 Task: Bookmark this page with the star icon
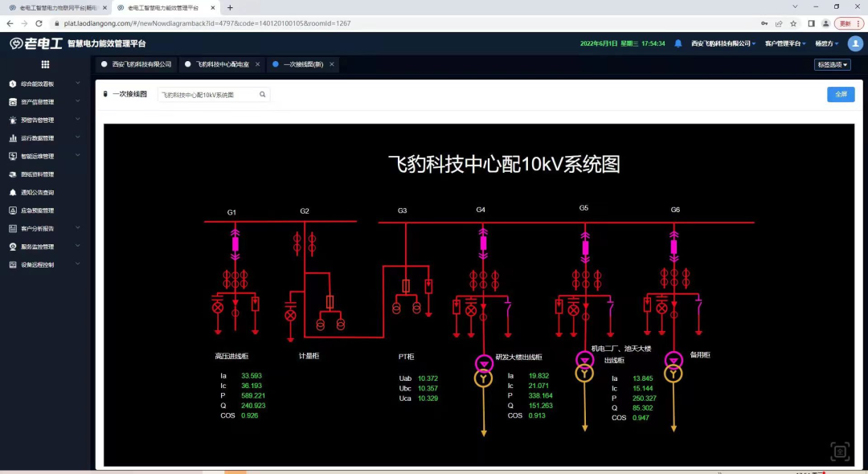coord(793,23)
